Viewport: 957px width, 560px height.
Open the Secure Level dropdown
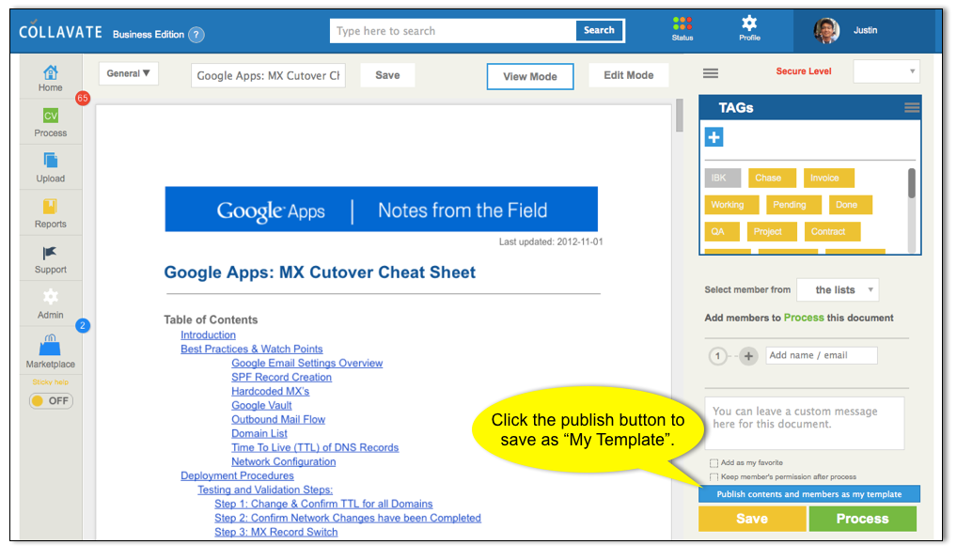[886, 71]
